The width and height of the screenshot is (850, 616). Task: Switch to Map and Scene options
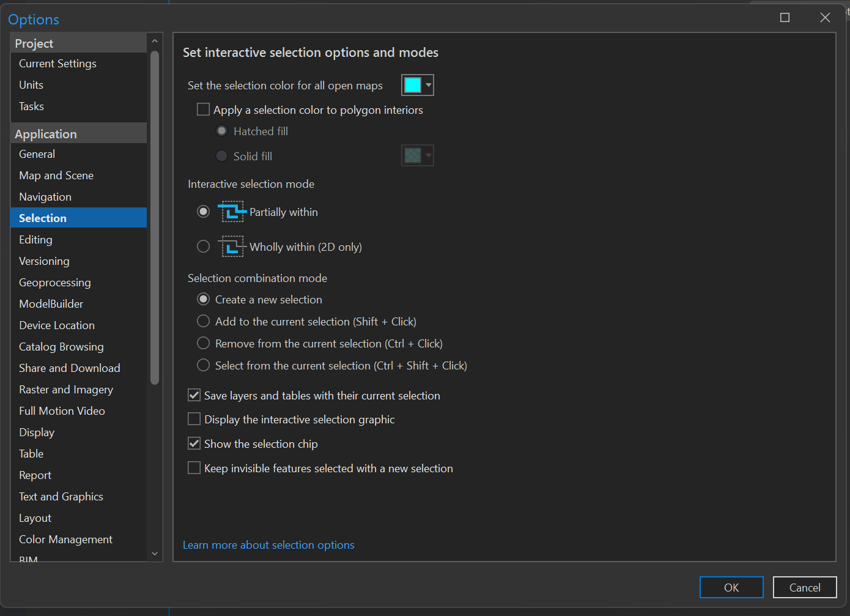click(x=56, y=176)
